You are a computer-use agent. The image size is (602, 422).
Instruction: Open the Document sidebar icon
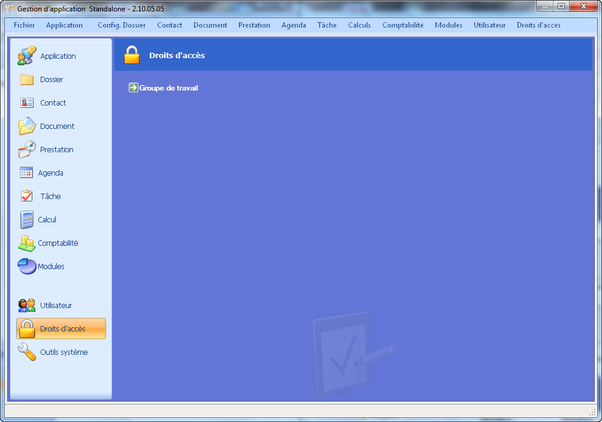27,126
